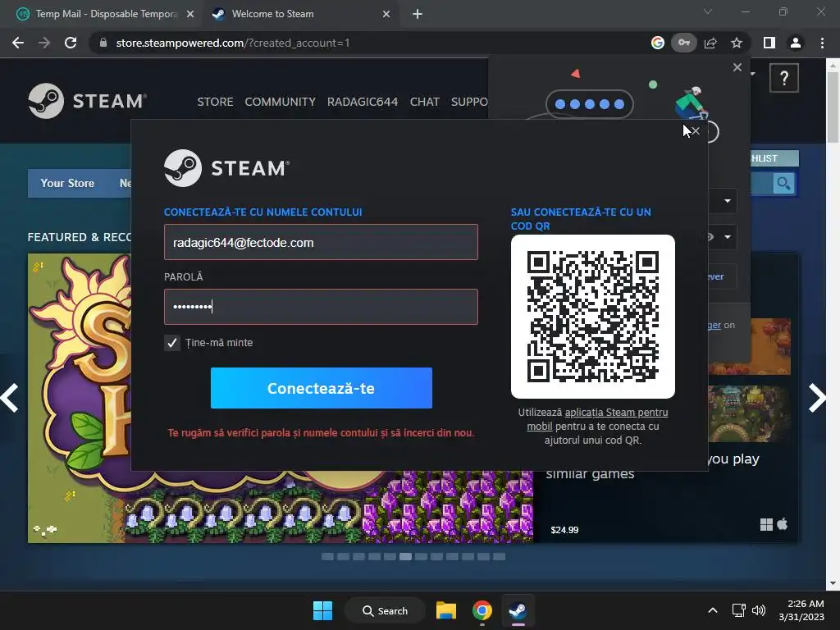The width and height of the screenshot is (840, 630).
Task: Open taskbar Search box
Action: tap(386, 610)
